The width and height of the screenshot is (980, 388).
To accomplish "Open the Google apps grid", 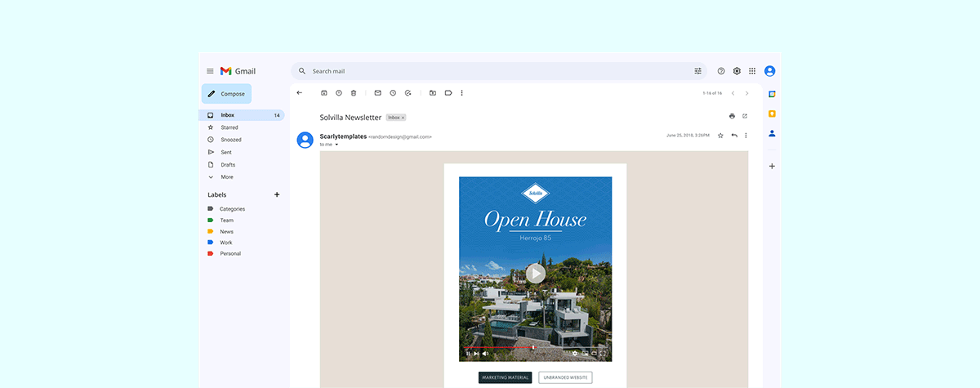I will [752, 71].
